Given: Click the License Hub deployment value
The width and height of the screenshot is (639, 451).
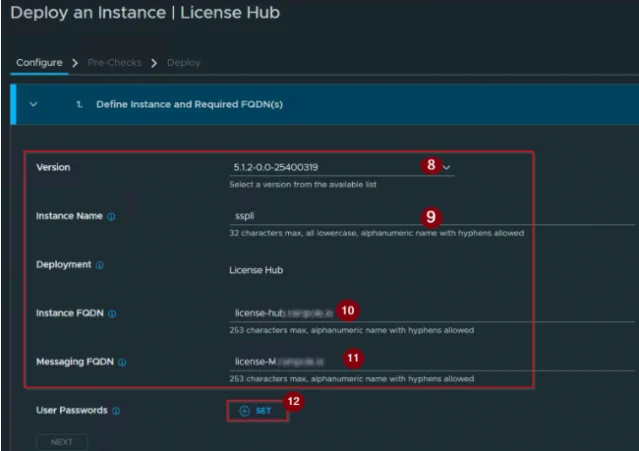Looking at the screenshot, I should pyautogui.click(x=256, y=270).
